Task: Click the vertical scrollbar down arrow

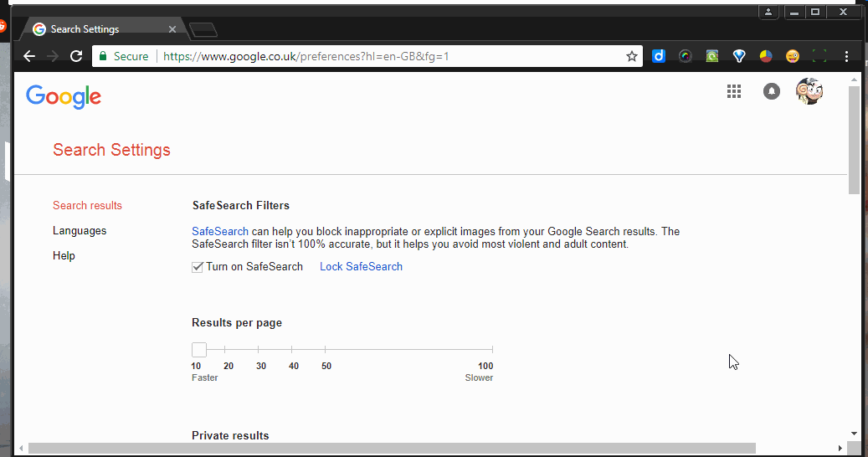Action: (854, 434)
